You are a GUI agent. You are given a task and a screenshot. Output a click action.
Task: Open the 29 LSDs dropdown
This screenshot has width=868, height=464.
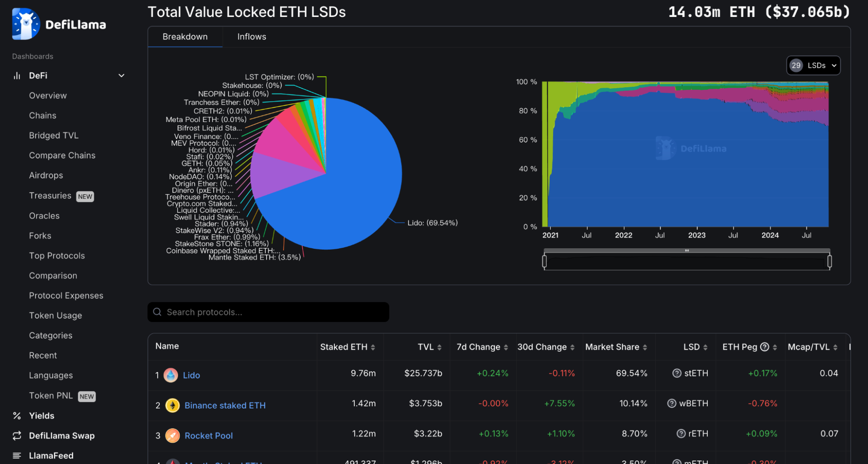(x=813, y=66)
